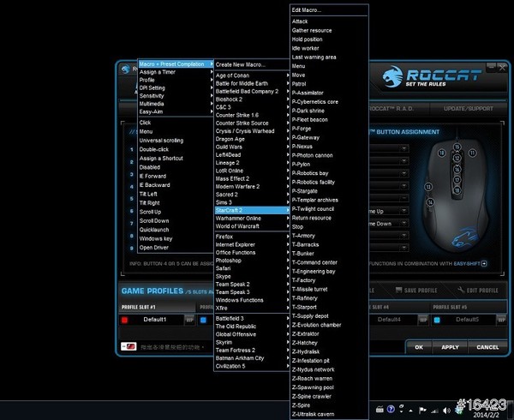Expand the DPI Setting submenu
This screenshot has width=514, height=420.
pyautogui.click(x=176, y=88)
